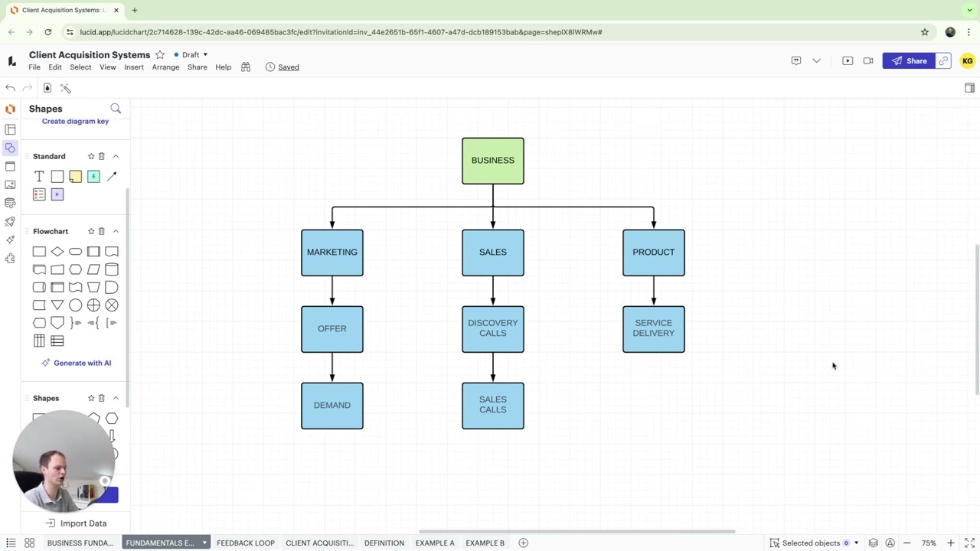This screenshot has width=980, height=551.
Task: Delete the Standard shape library with trash
Action: coord(101,156)
